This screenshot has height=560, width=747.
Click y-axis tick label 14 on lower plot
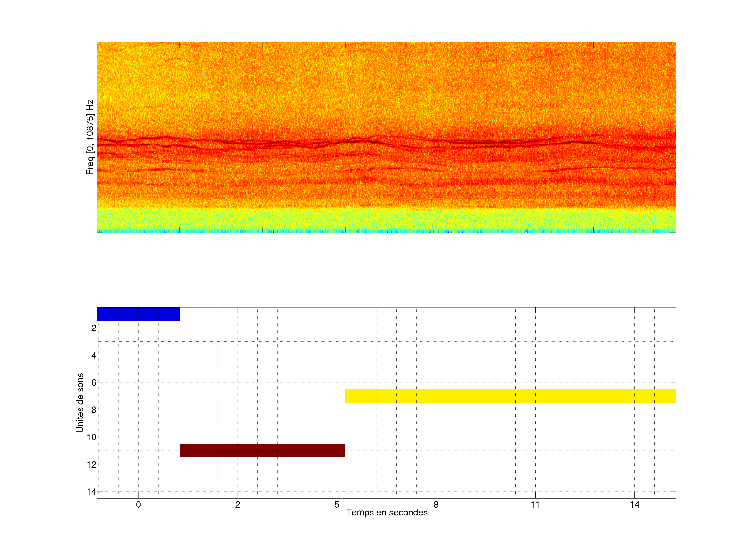[x=92, y=492]
